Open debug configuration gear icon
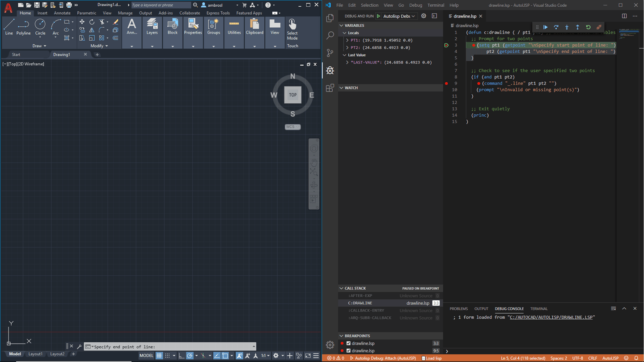The height and width of the screenshot is (362, 644). 424,16
